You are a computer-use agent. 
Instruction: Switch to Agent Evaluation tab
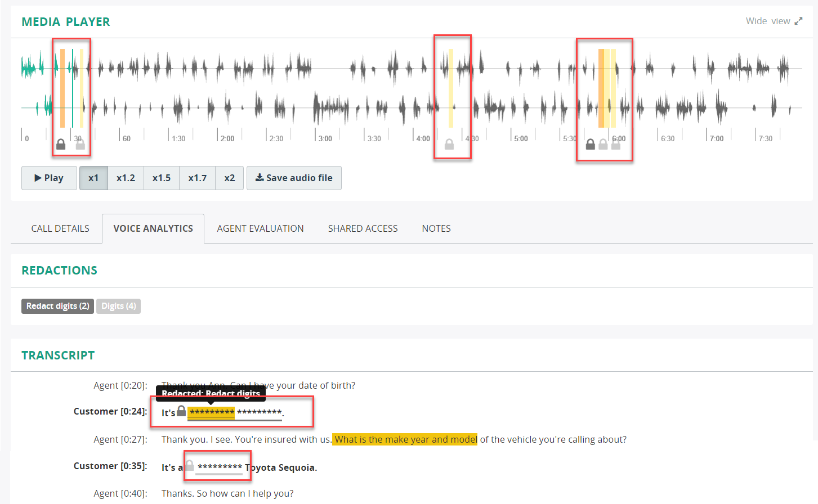pyautogui.click(x=260, y=228)
